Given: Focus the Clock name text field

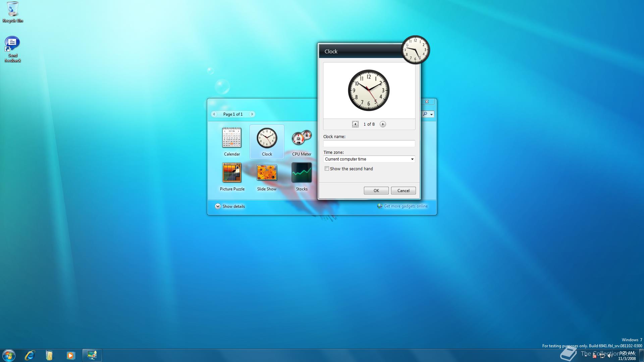Looking at the screenshot, I should click(369, 143).
